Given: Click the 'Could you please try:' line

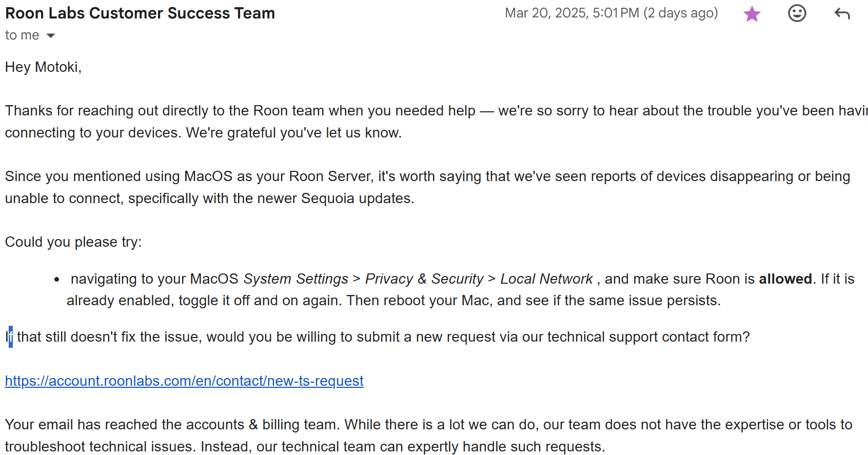Looking at the screenshot, I should 73,242.
